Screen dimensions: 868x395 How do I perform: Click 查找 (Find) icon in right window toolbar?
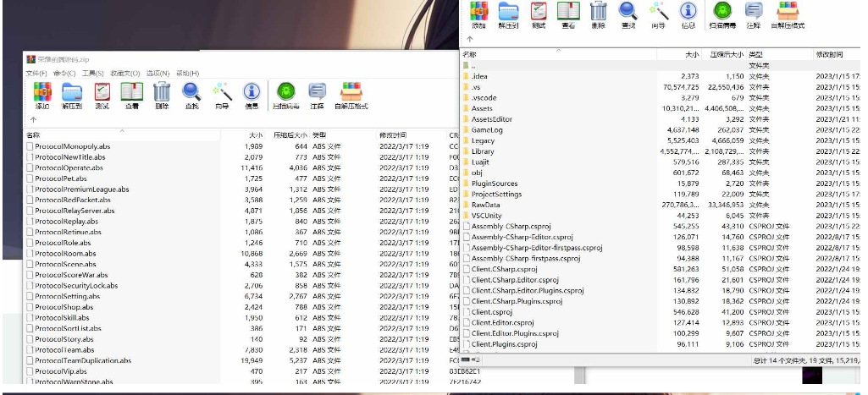pos(628,14)
